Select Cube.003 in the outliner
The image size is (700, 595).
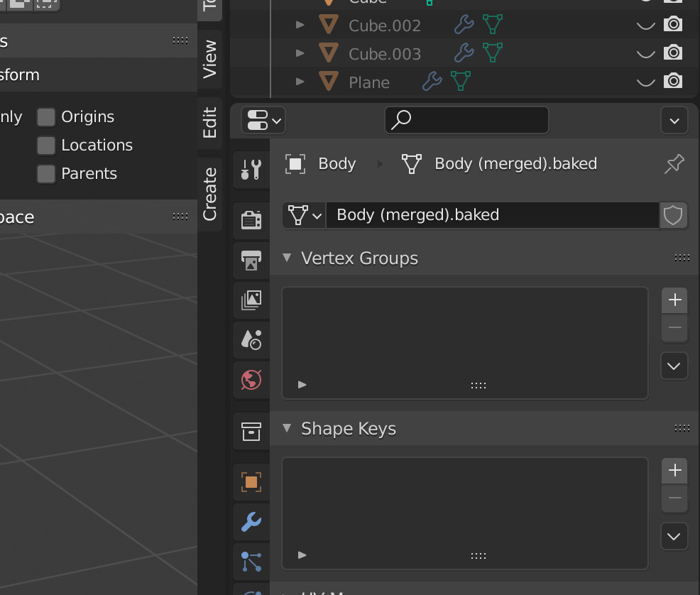385,54
